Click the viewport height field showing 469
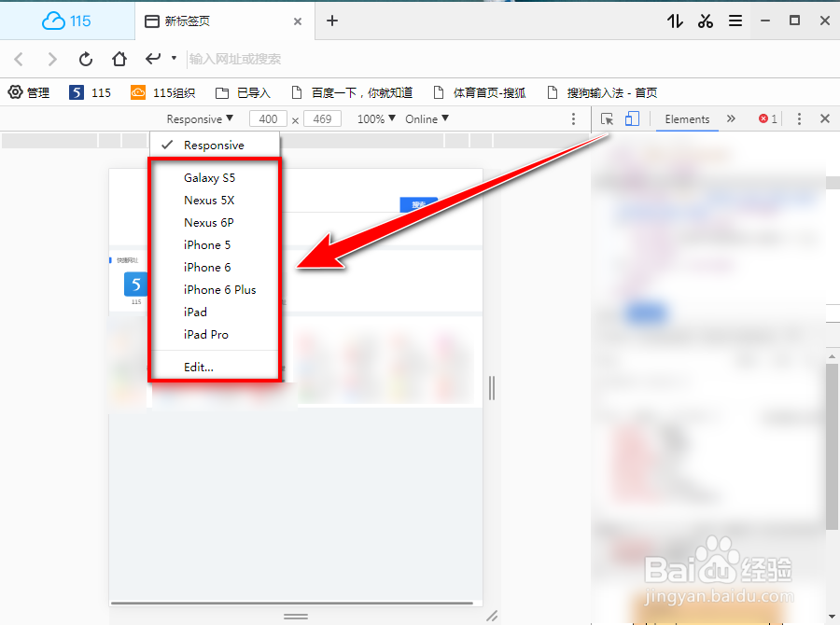The height and width of the screenshot is (625, 840). [323, 118]
